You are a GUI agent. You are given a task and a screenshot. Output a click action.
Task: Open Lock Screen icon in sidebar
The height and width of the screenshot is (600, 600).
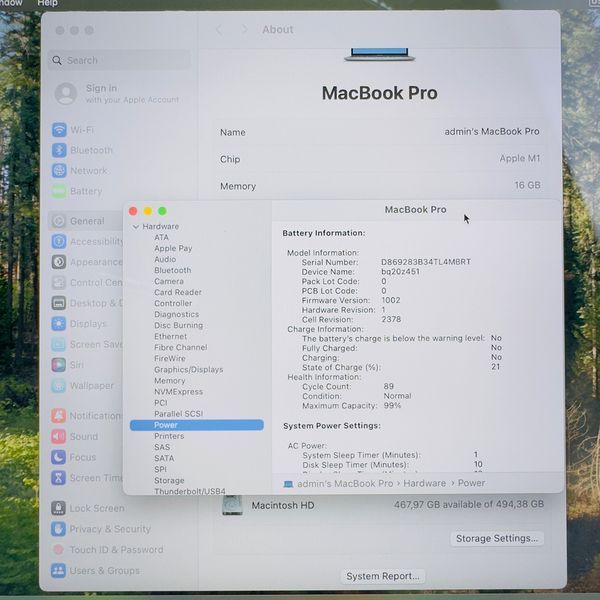point(58,508)
